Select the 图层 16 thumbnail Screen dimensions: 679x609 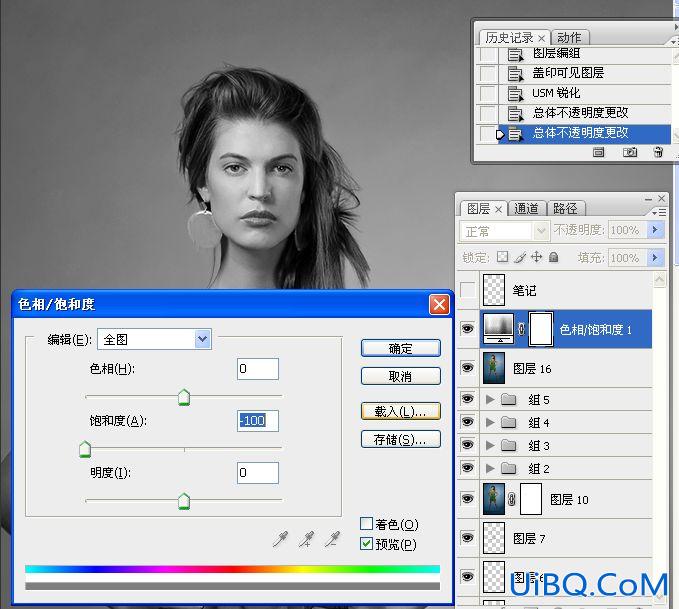tap(494, 368)
